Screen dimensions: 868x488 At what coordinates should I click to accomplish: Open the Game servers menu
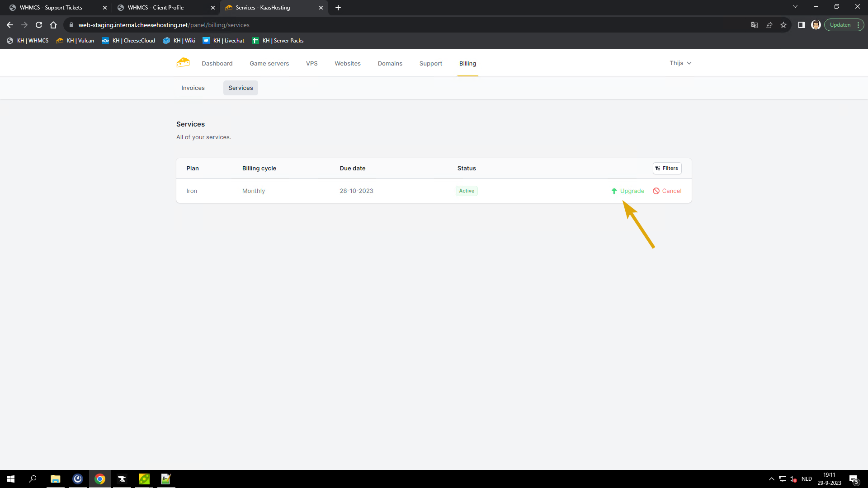pos(269,64)
